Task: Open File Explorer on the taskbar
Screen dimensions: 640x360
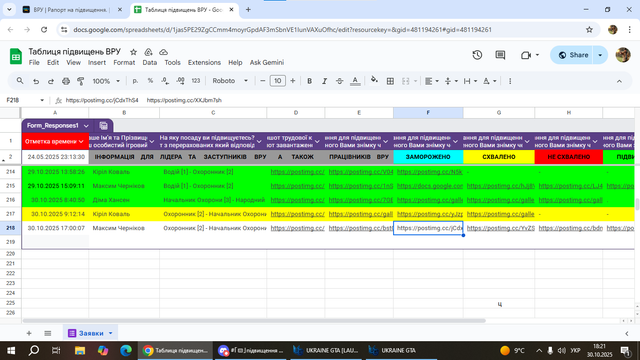Action: (80, 351)
